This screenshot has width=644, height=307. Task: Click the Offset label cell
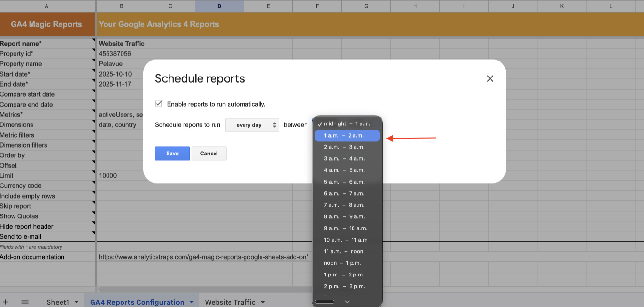47,166
